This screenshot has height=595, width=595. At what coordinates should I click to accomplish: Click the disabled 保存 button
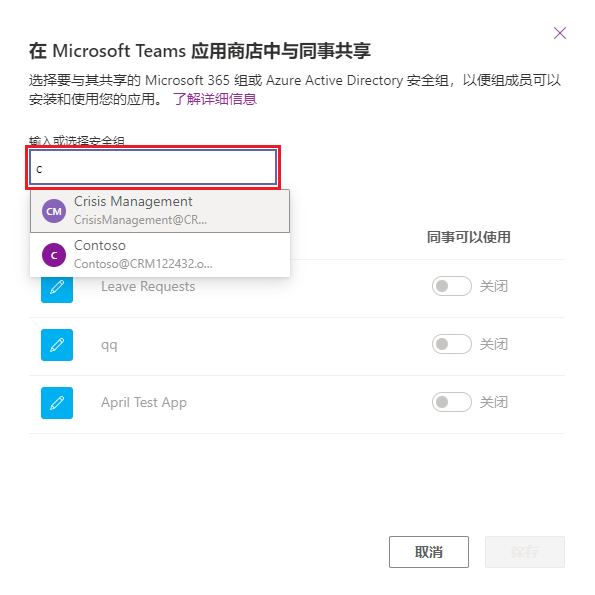pyautogui.click(x=525, y=552)
